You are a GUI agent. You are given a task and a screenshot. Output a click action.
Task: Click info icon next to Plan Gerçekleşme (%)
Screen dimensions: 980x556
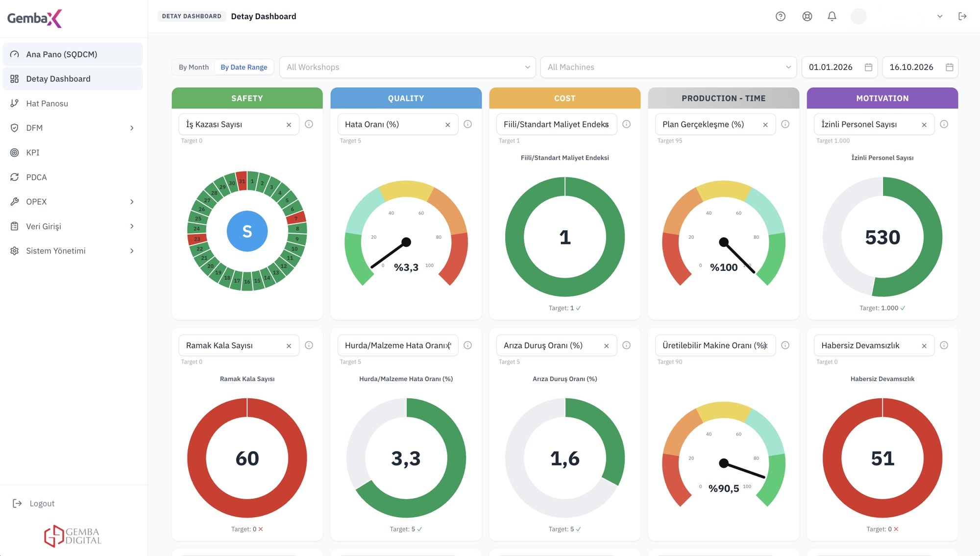pyautogui.click(x=785, y=124)
